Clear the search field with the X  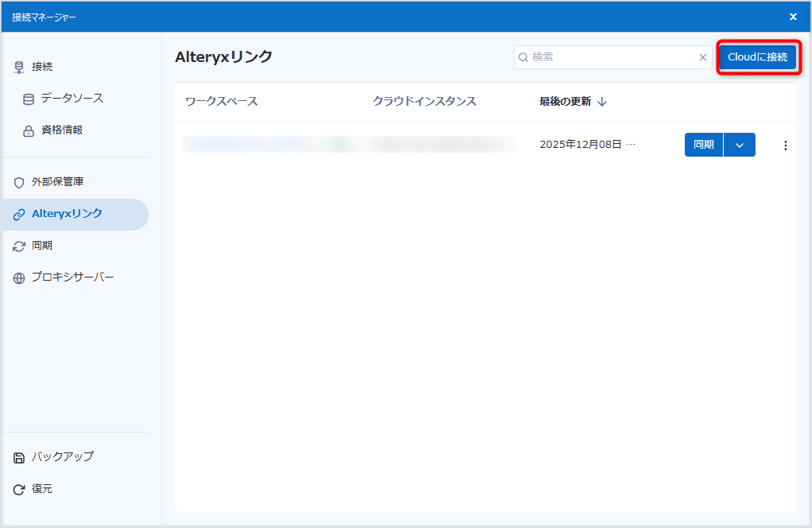pyautogui.click(x=702, y=57)
